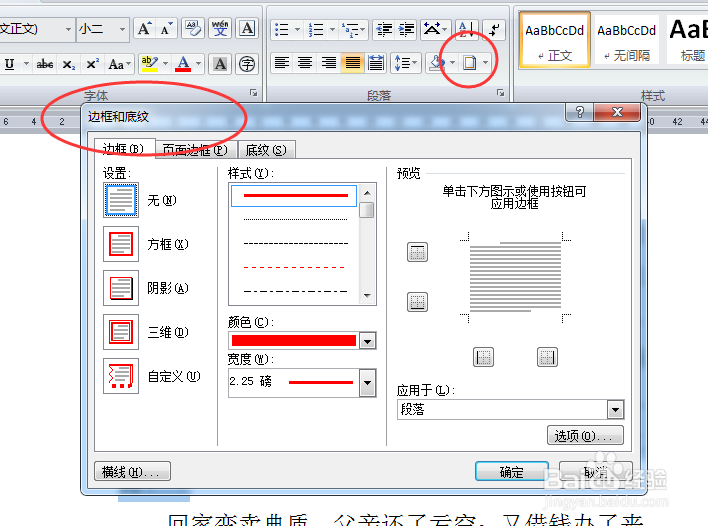The height and width of the screenshot is (526, 708).
Task: Open the Font dialog launcher
Action: (254, 93)
